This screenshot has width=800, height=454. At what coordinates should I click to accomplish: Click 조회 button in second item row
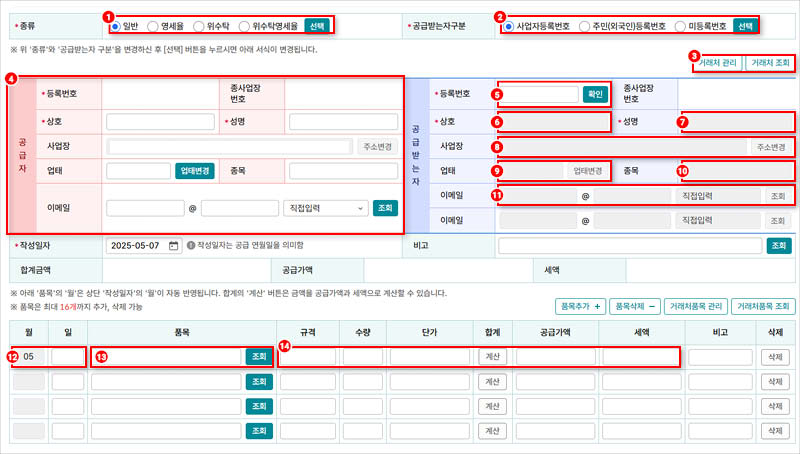tap(259, 382)
